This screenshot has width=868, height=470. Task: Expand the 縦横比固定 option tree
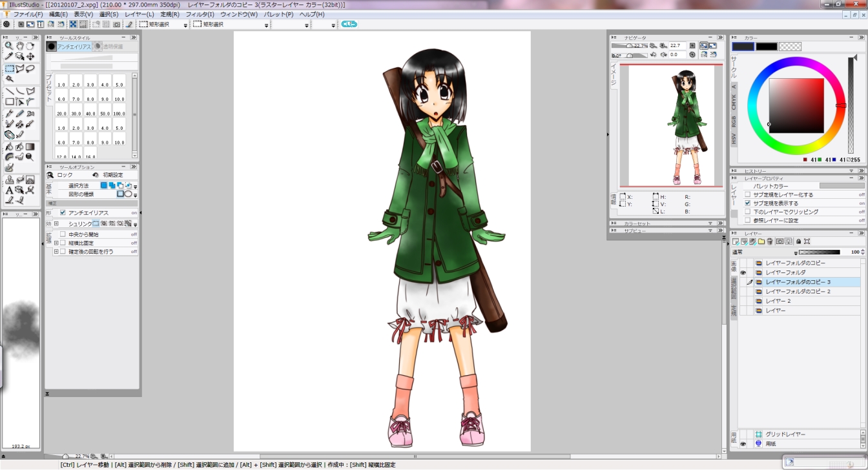coord(56,243)
